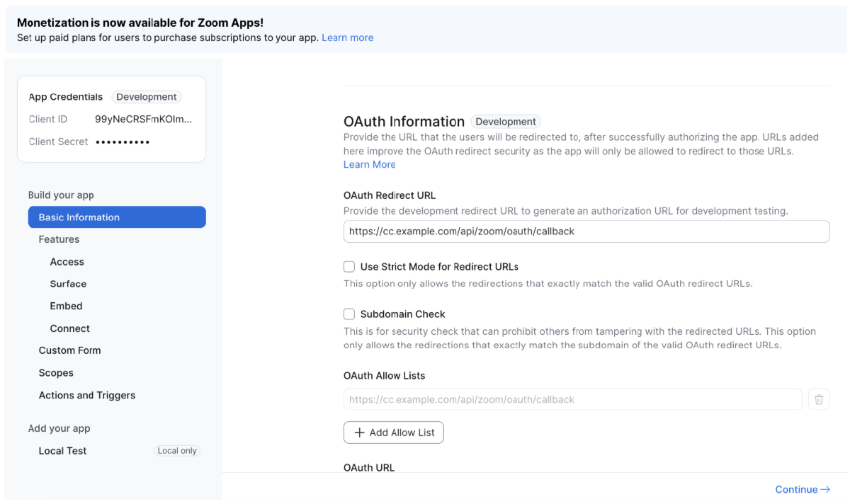Screen dimensions: 850x504
Task: Click the Development badge in App Credentials
Action: pos(147,97)
